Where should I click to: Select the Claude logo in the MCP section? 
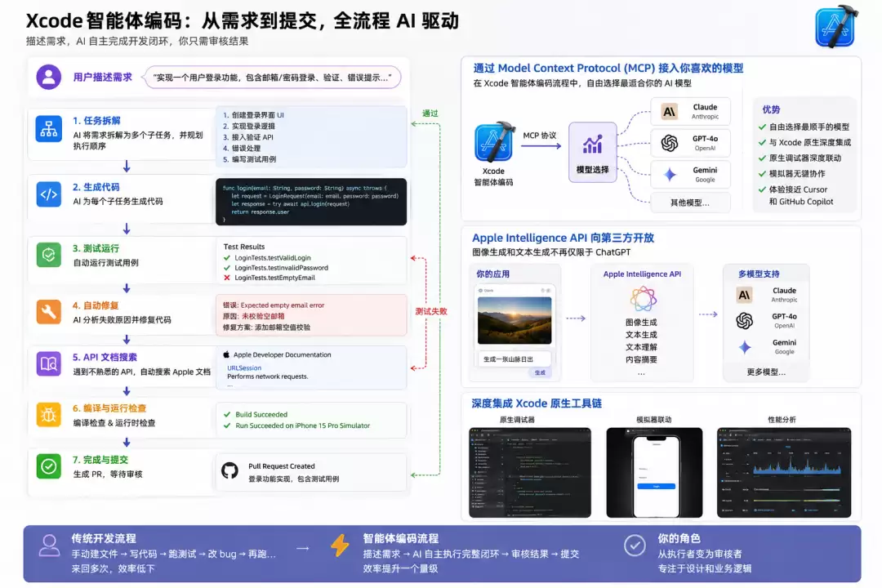click(x=670, y=111)
